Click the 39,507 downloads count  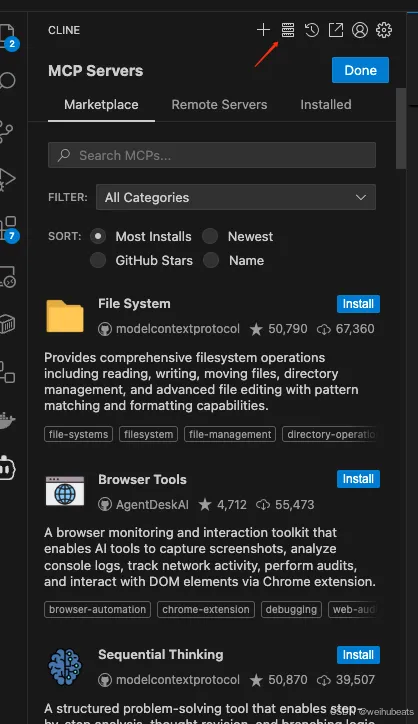(x=355, y=680)
